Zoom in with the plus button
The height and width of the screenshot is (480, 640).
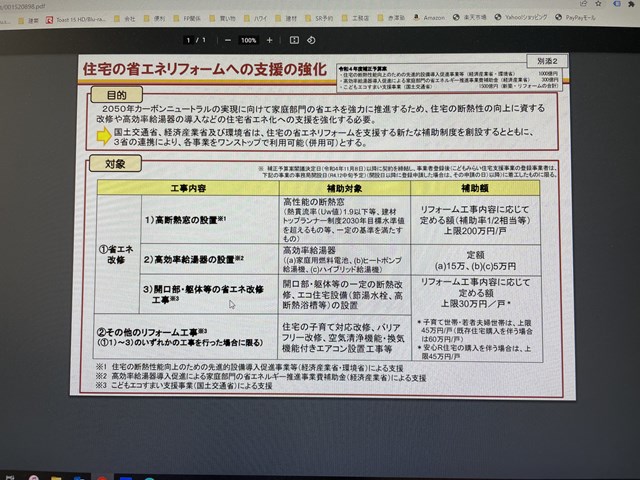pos(269,40)
